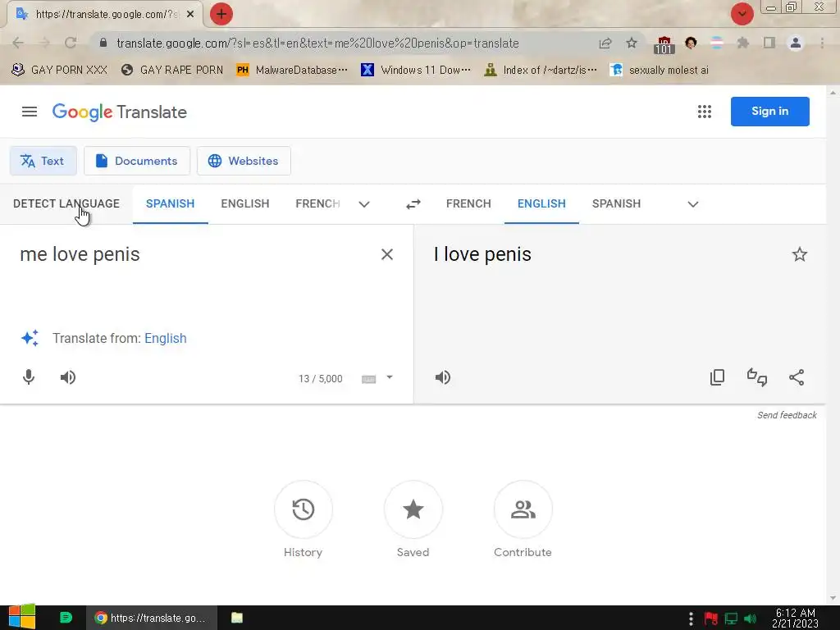840x630 pixels.
Task: Save translation with the star icon
Action: tap(800, 254)
